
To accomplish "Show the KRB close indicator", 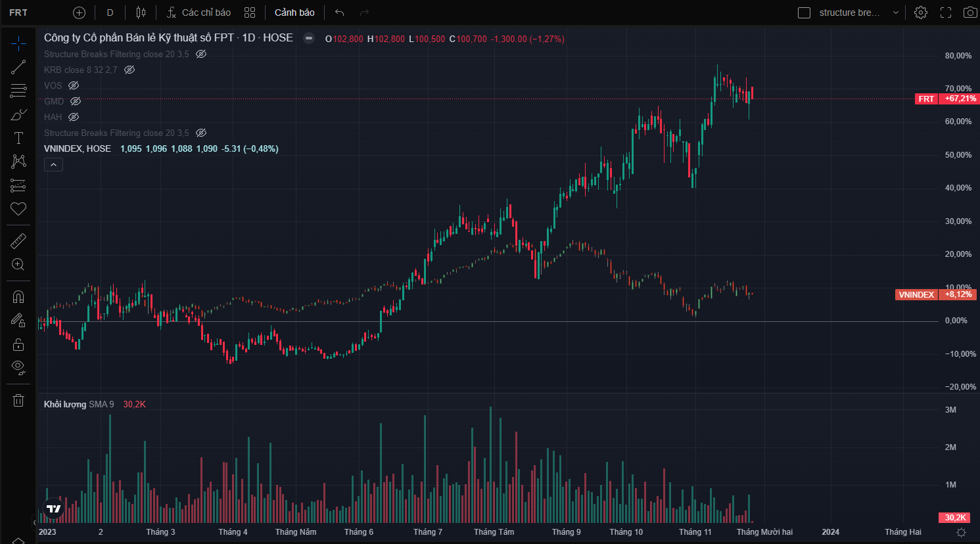I will pyautogui.click(x=129, y=70).
